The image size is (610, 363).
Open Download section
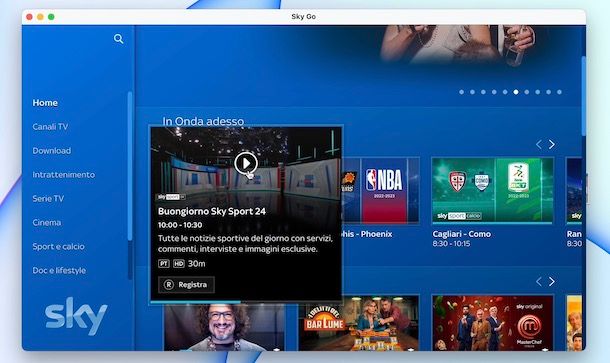click(x=52, y=151)
